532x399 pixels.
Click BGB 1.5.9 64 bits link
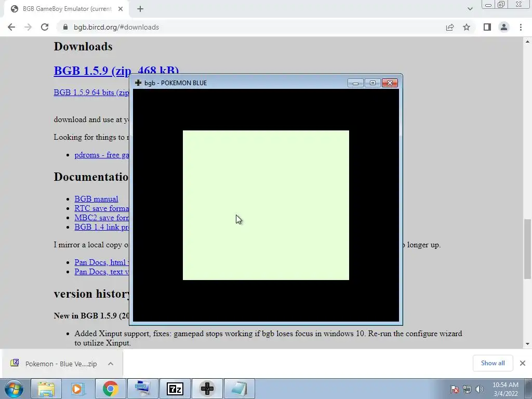click(x=91, y=92)
